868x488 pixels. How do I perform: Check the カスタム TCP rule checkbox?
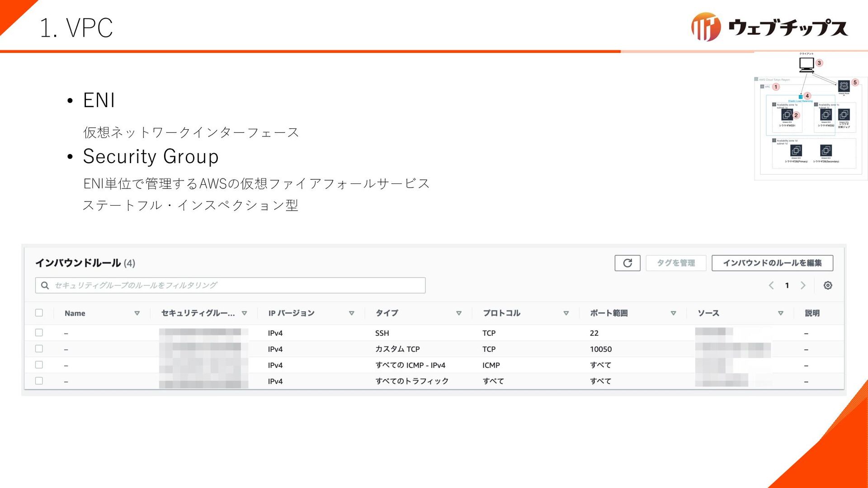pos(39,349)
